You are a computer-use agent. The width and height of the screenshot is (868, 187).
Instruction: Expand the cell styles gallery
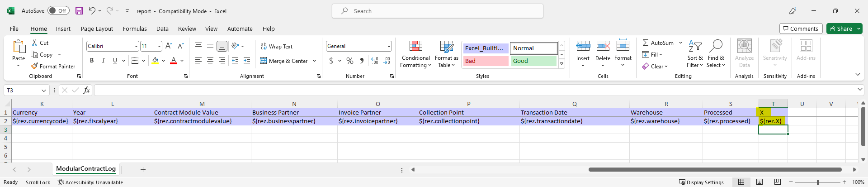pos(562,64)
